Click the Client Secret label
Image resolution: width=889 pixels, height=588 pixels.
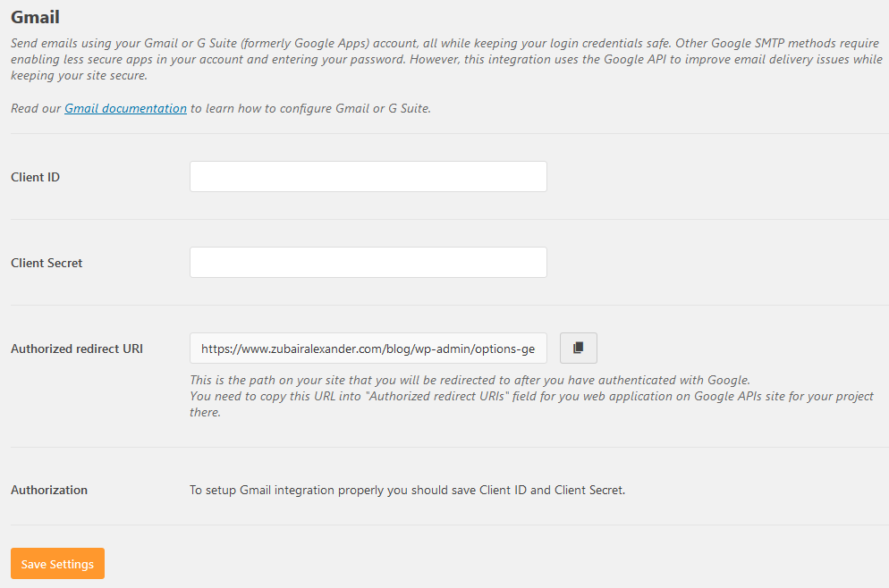[x=47, y=263]
